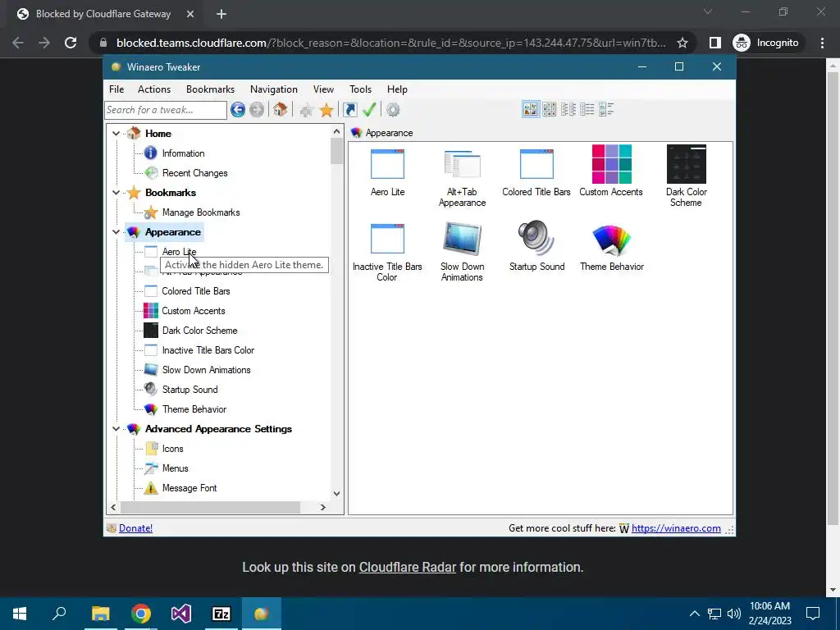Open the Actions menu
Image resolution: width=840 pixels, height=630 pixels.
(154, 89)
